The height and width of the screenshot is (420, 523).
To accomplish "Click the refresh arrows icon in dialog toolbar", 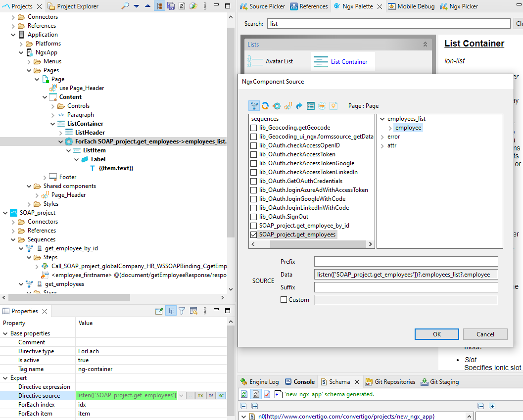I will 265,106.
